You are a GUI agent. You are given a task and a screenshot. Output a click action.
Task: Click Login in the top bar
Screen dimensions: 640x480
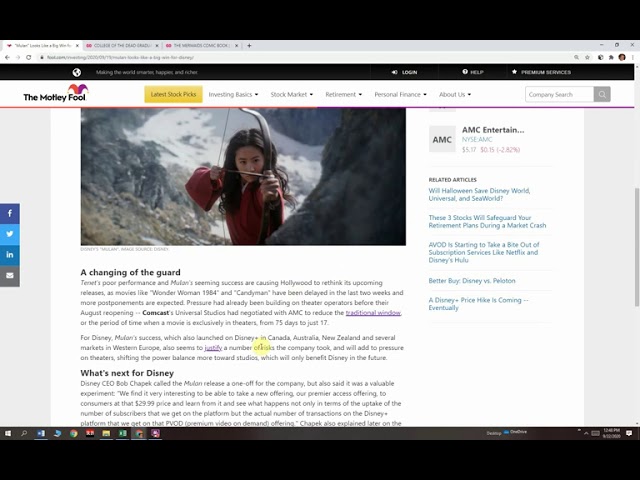click(405, 72)
